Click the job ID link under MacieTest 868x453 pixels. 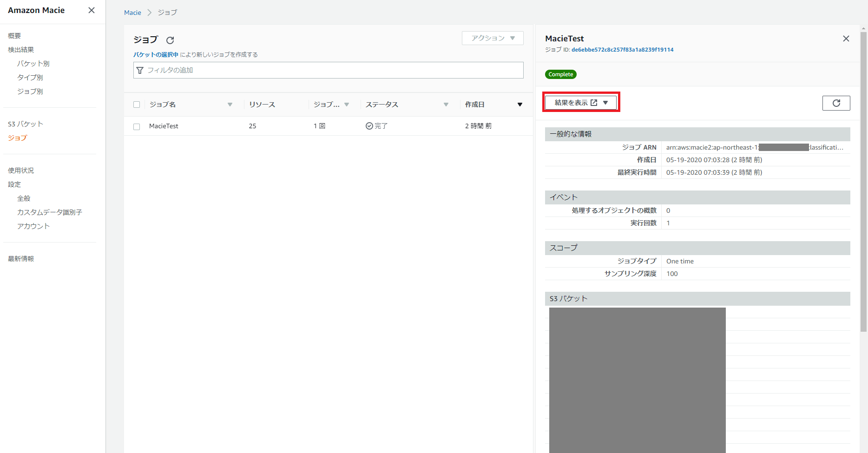(622, 50)
